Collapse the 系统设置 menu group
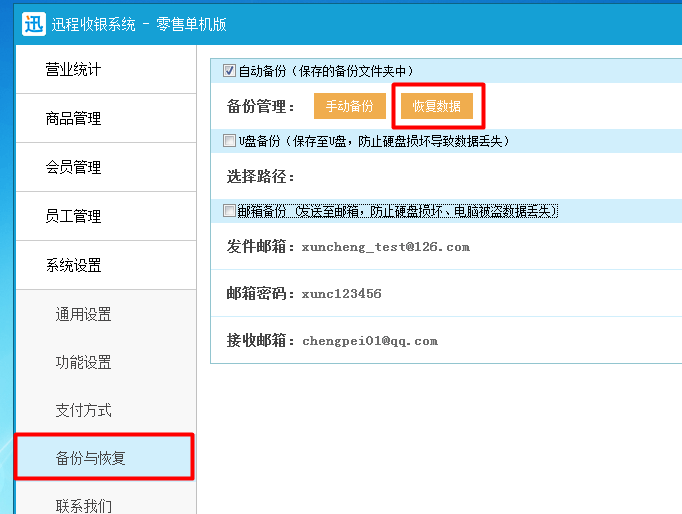This screenshot has height=514, width=682. (73, 266)
